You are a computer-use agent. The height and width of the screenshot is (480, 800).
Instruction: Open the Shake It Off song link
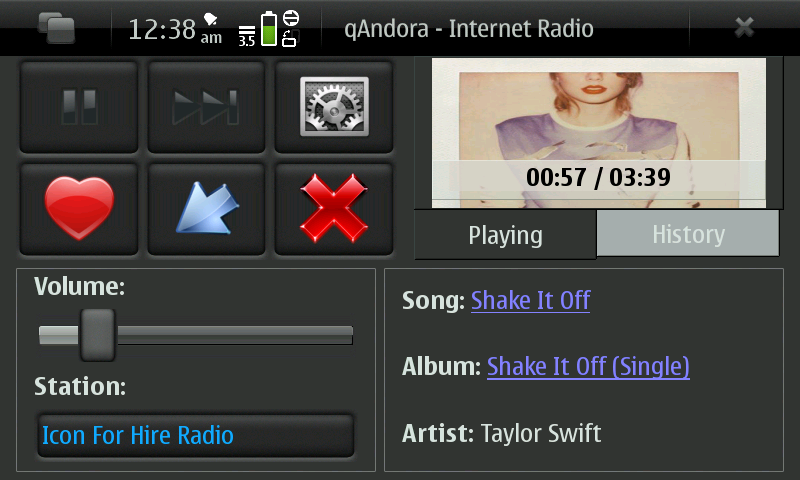pos(531,300)
